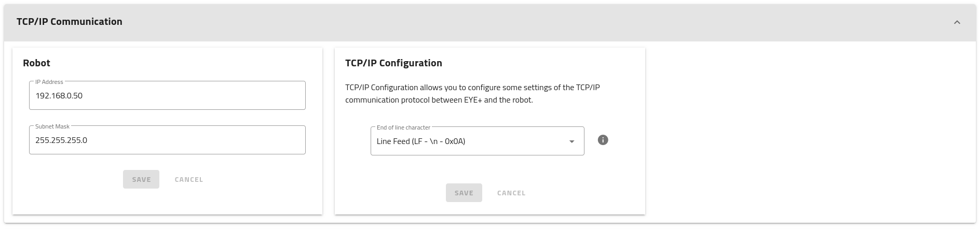
Task: Click the End of line character label
Action: [403, 127]
